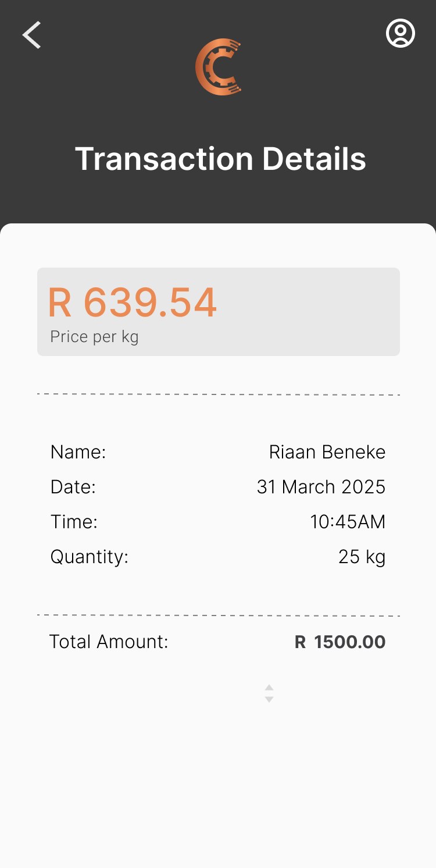Select the 31 March 2025 date

321,487
